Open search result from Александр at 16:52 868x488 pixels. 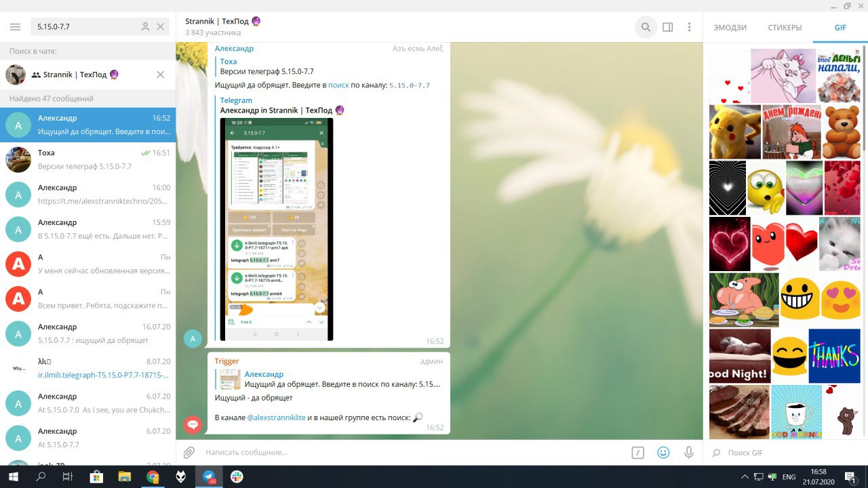click(88, 125)
